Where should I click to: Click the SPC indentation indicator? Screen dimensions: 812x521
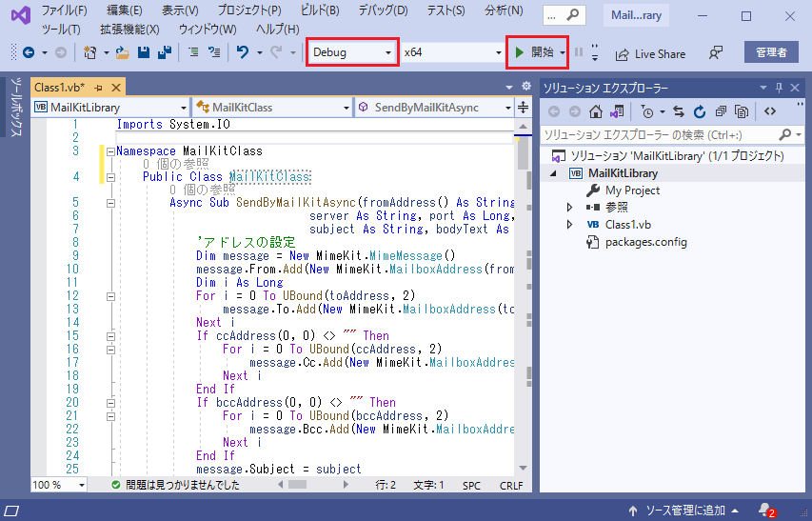(471, 485)
